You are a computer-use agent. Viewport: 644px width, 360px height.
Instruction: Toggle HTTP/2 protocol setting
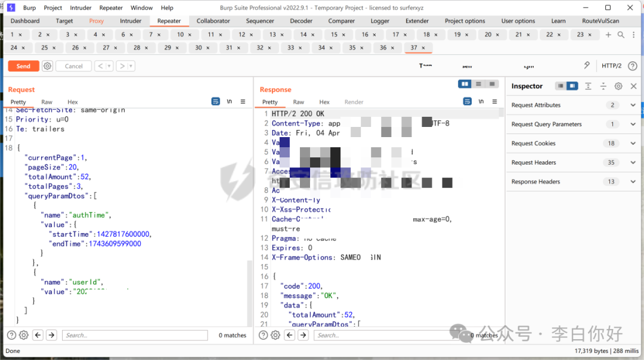click(x=612, y=66)
